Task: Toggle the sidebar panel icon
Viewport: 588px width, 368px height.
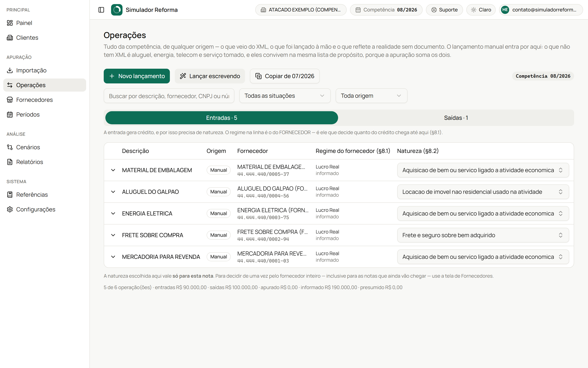Action: pyautogui.click(x=101, y=10)
